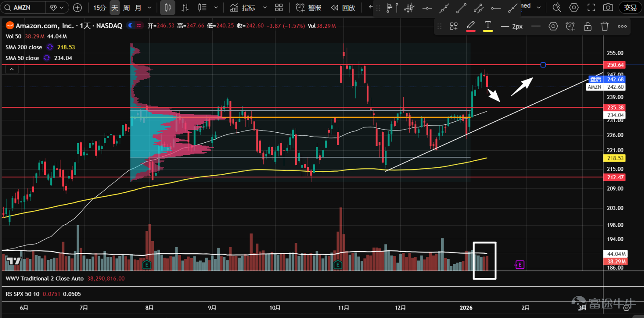Select the 月 monthly timeframe
The width and height of the screenshot is (644, 318).
[x=138, y=8]
